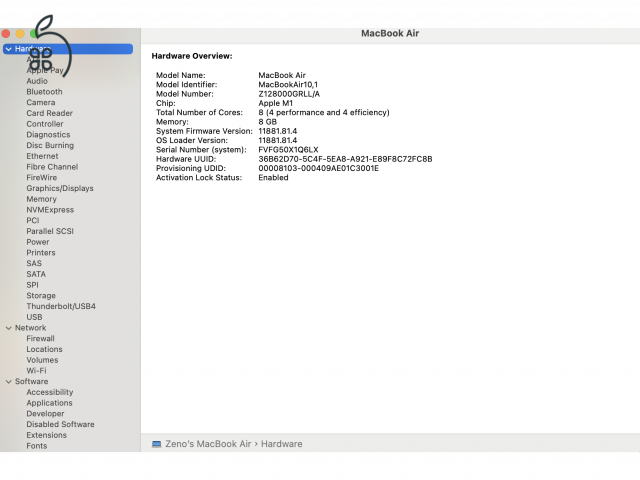Viewport: 640px width, 480px height.
Task: Click Hardware in the path bar
Action: point(282,444)
